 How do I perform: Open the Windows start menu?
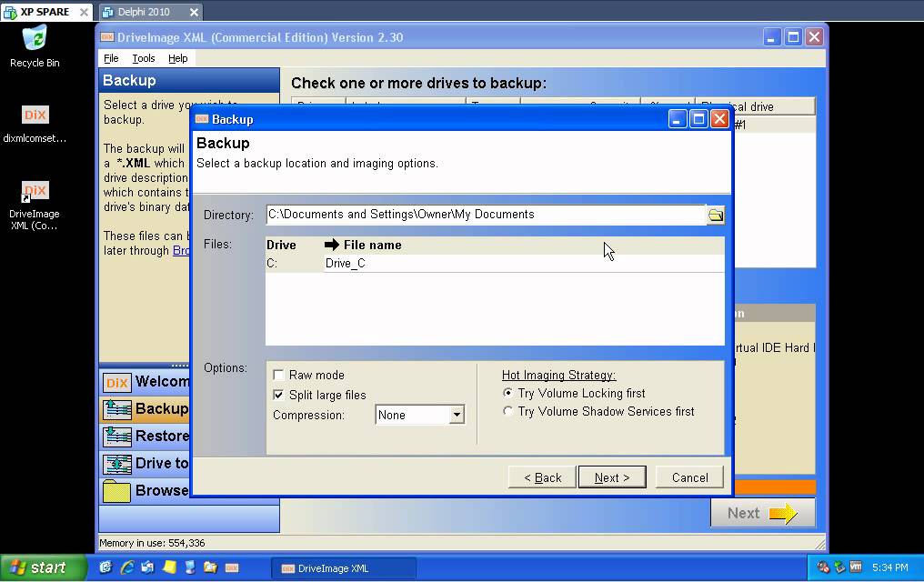click(x=43, y=567)
